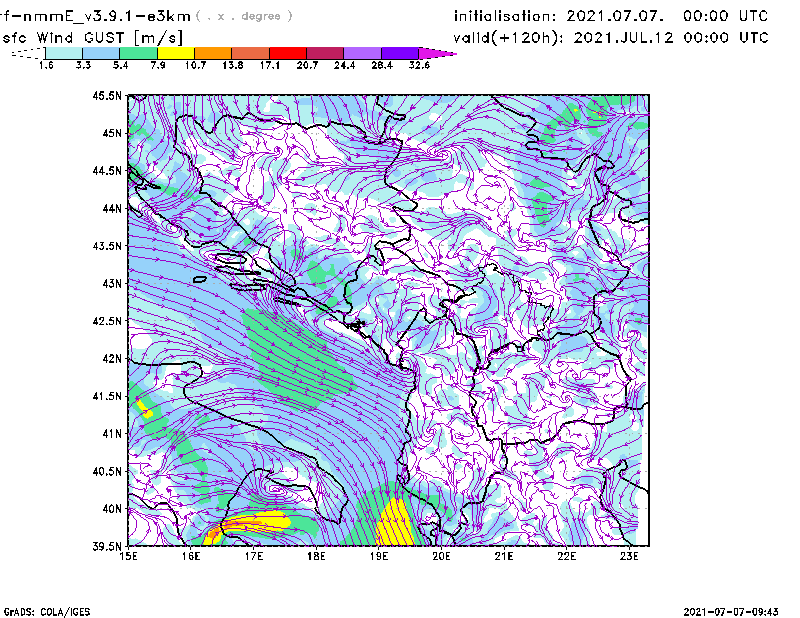Click the legend value '7.9'
800x618 pixels.
click(158, 65)
